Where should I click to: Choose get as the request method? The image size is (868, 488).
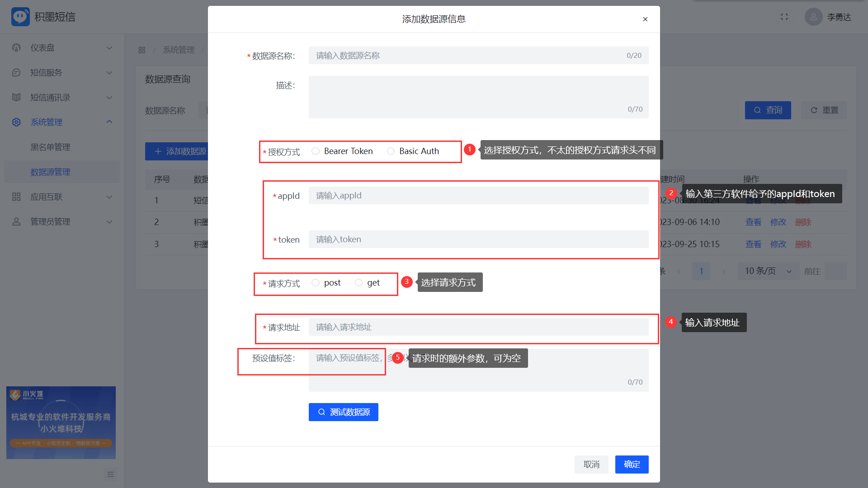(359, 283)
